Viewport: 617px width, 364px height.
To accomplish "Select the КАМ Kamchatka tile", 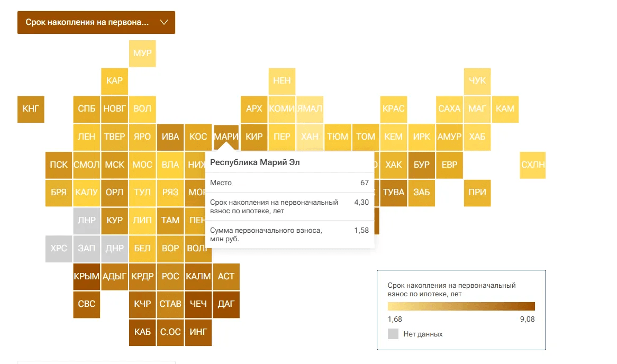I will tap(505, 109).
